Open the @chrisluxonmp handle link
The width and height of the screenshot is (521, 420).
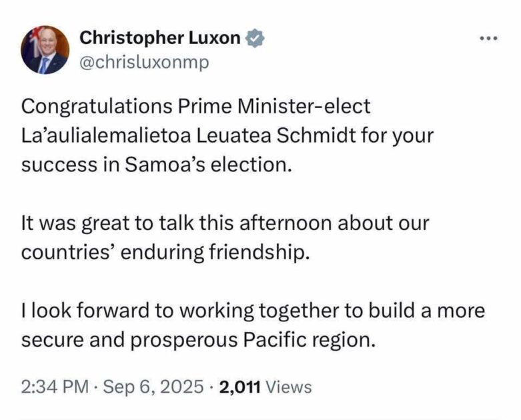point(145,62)
